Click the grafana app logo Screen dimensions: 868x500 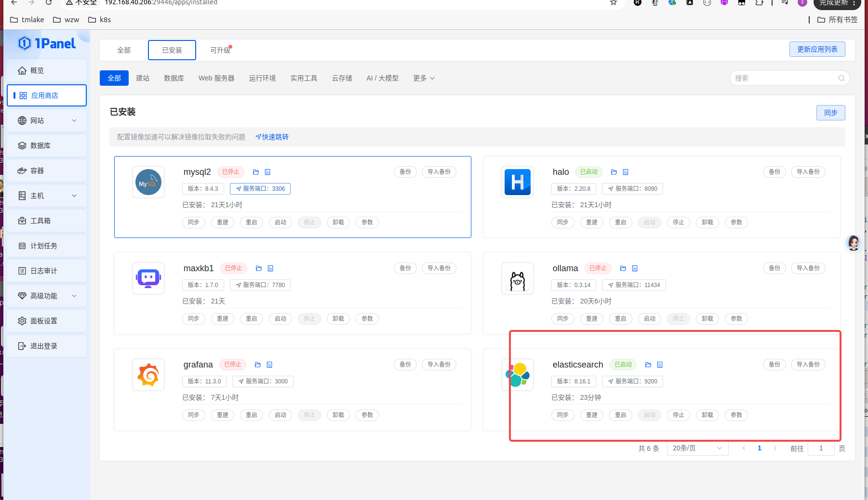(x=148, y=375)
